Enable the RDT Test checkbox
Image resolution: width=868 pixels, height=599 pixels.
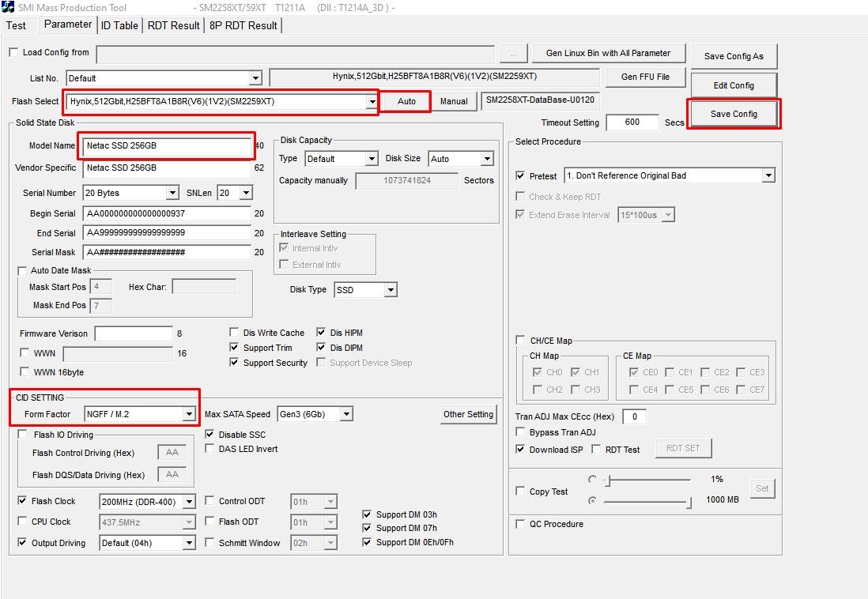click(x=595, y=449)
